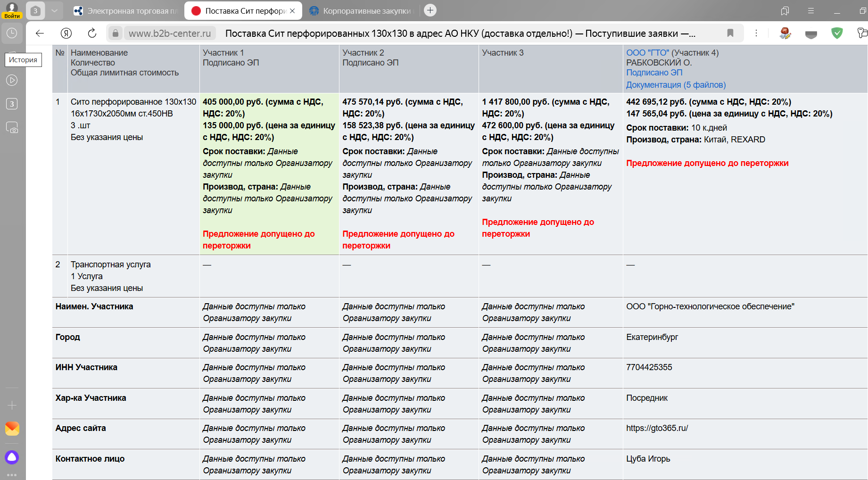Reload the page with refresh icon
This screenshot has width=868, height=480.
point(92,33)
